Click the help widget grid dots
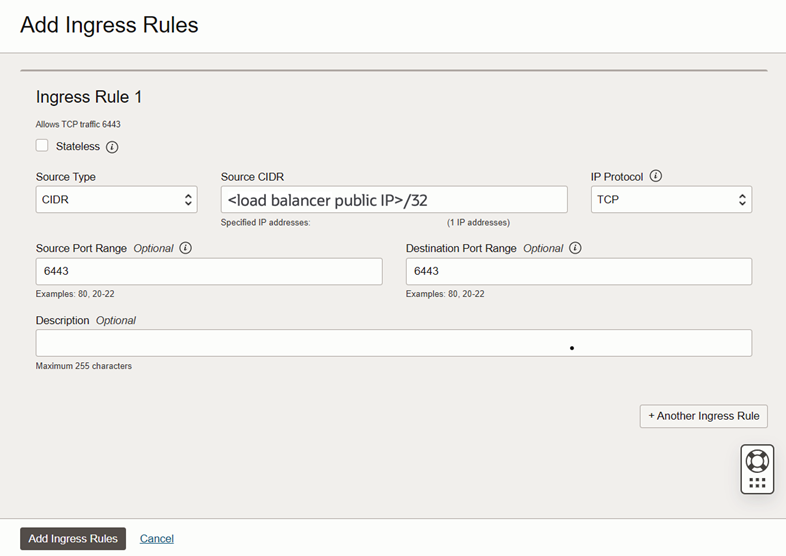This screenshot has width=786, height=556. 757,483
